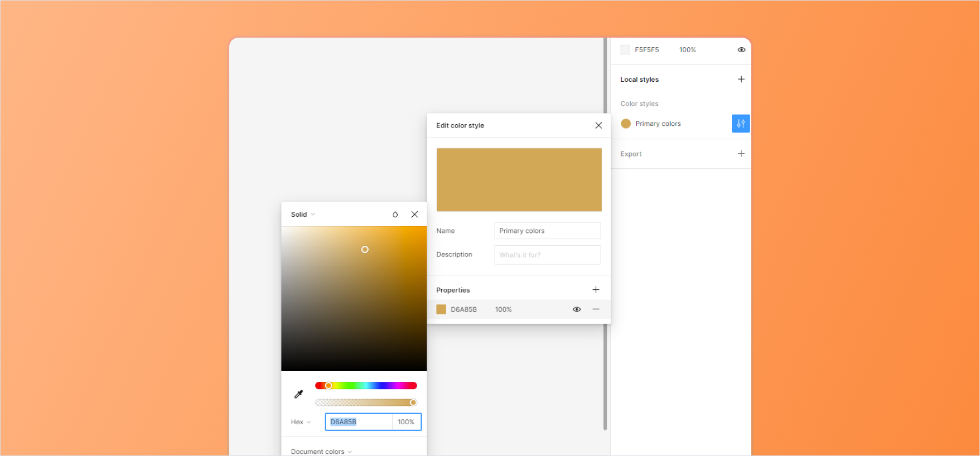Image resolution: width=980 pixels, height=456 pixels.
Task: Open the Hex color format dropdown
Action: pyautogui.click(x=301, y=422)
